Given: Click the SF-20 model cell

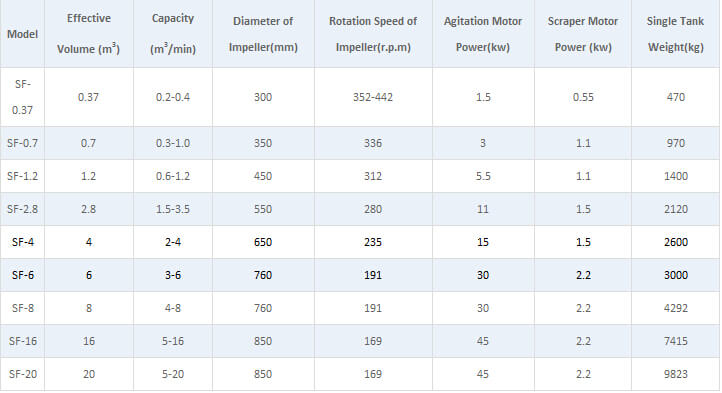Looking at the screenshot, I should 23,374.
